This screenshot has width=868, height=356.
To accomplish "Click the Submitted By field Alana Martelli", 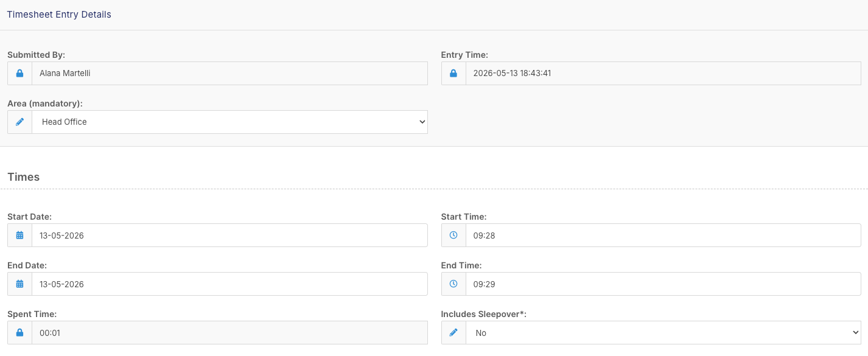I will (x=229, y=73).
